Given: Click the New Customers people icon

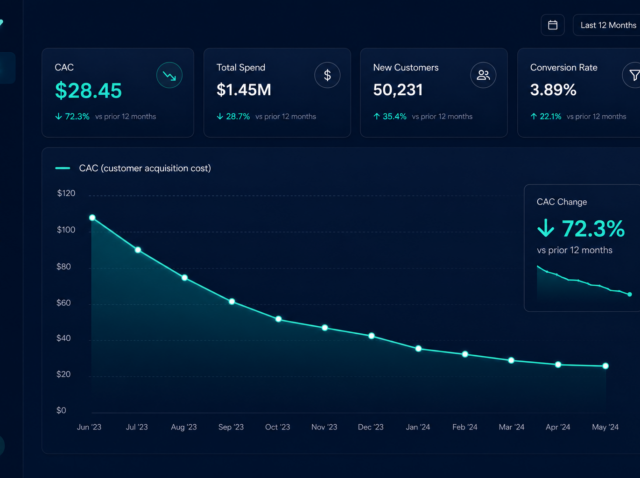Looking at the screenshot, I should point(483,75).
